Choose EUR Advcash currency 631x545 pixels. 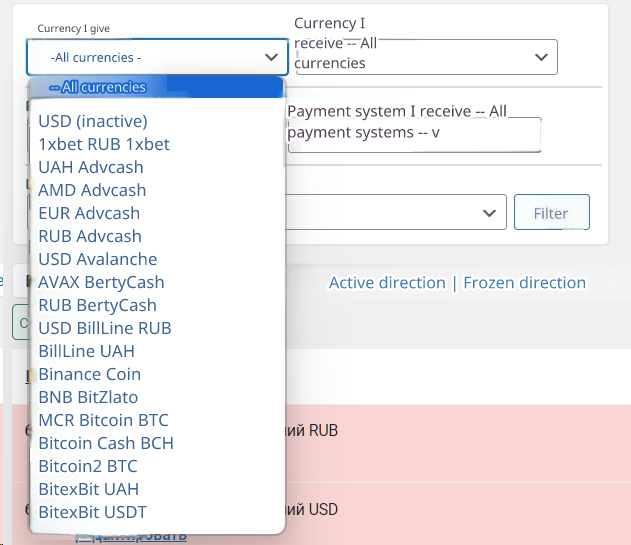(x=89, y=213)
